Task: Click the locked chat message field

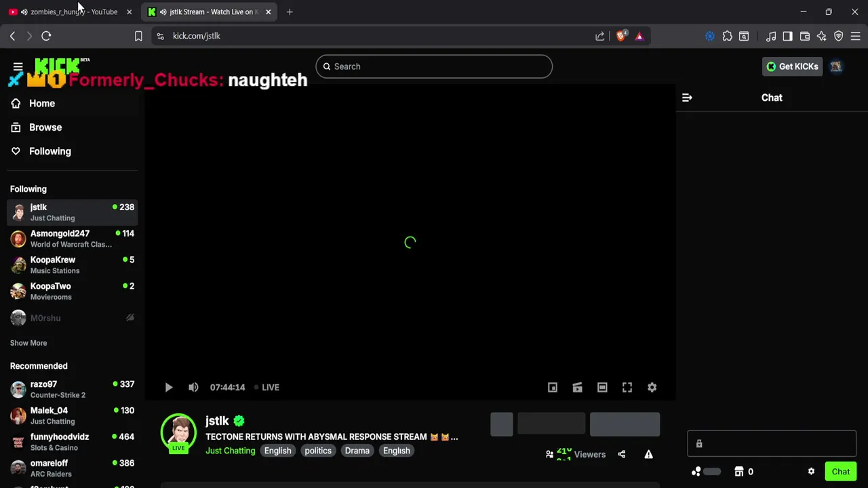Action: (x=772, y=444)
